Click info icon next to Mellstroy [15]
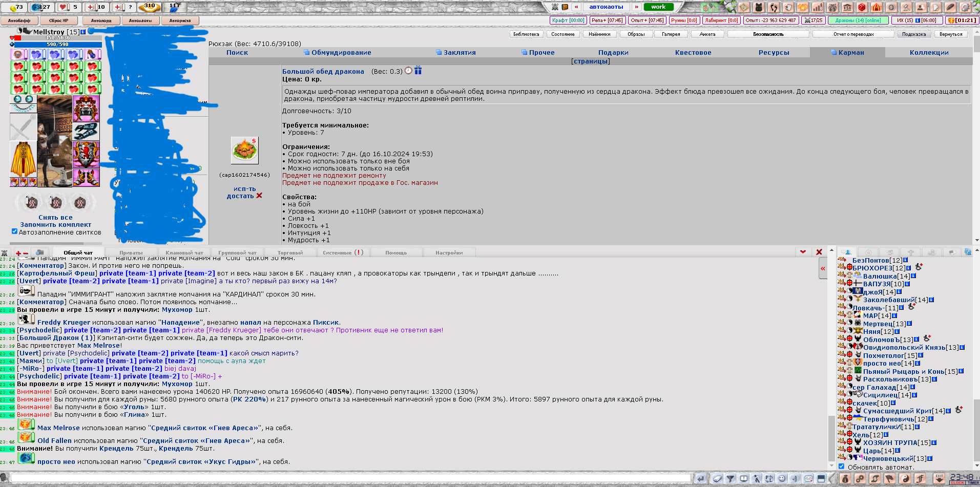This screenshot has height=487, width=980. pyautogui.click(x=84, y=32)
